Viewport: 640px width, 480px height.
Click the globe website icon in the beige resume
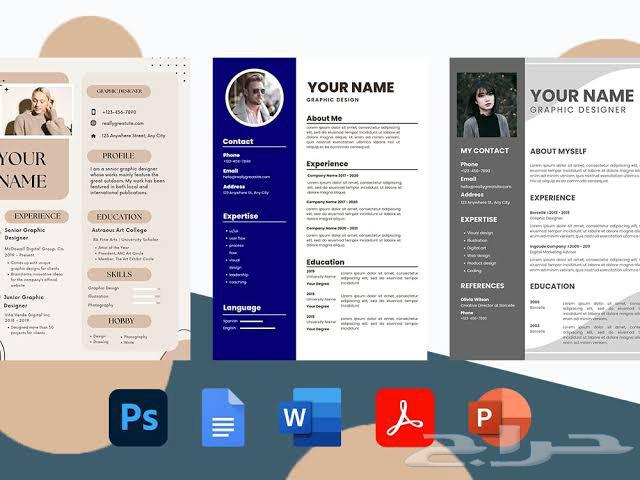[93, 123]
